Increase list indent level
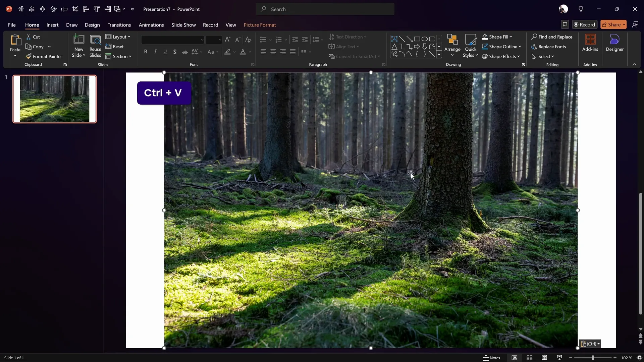 (x=305, y=40)
